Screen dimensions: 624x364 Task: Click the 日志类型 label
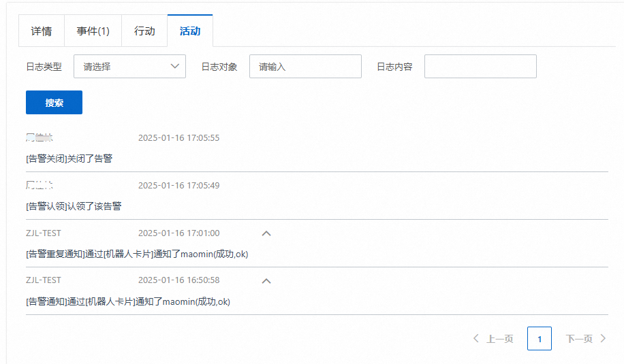pos(44,67)
